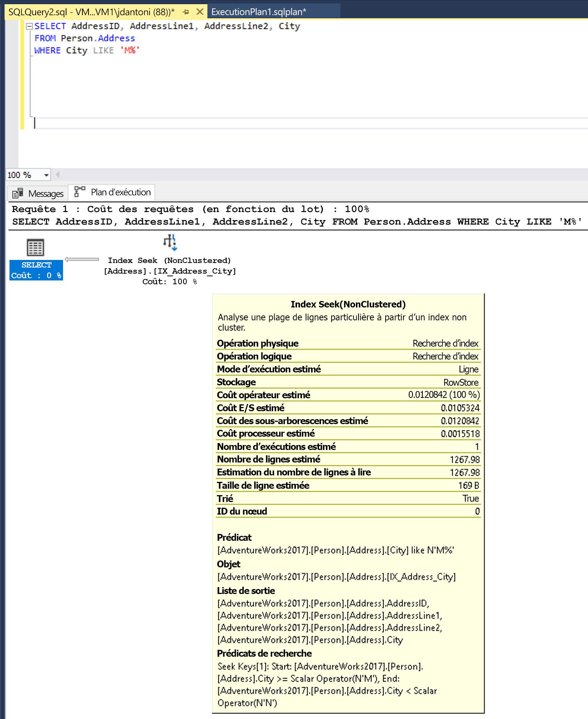The image size is (588, 719).
Task: Click the [Address].[IX_Address_City] operator label
Action: [x=170, y=271]
